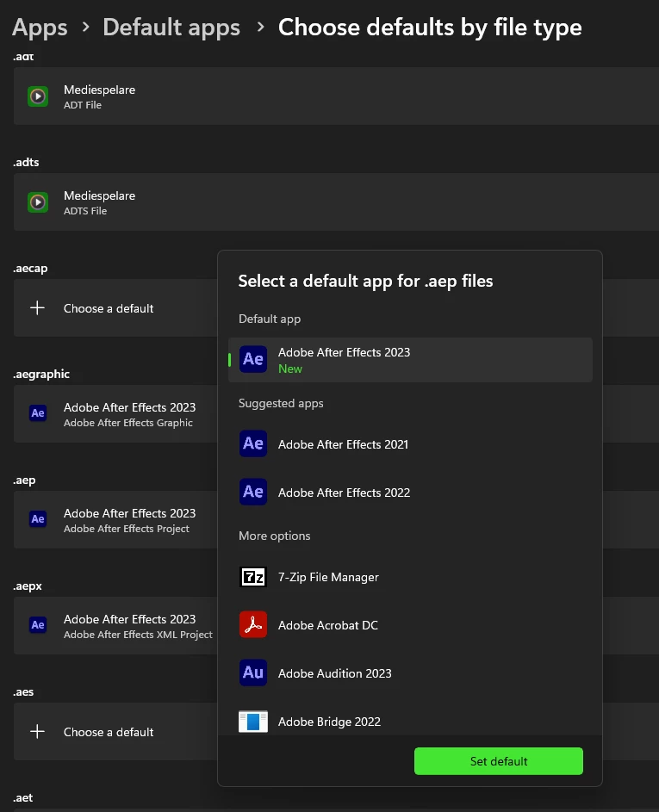
Task: Click the .aepx file type label
Action: click(x=27, y=586)
